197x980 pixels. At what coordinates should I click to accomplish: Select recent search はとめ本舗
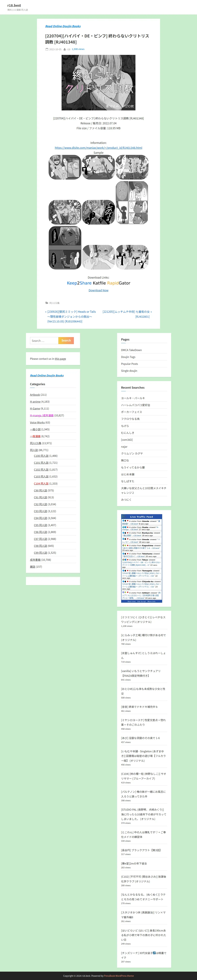click(x=127, y=474)
